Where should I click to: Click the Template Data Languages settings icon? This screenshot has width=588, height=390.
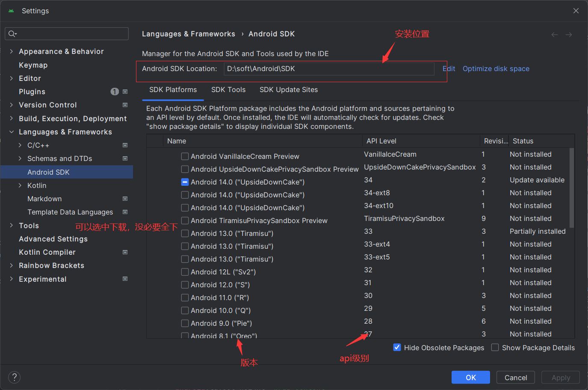[125, 212]
